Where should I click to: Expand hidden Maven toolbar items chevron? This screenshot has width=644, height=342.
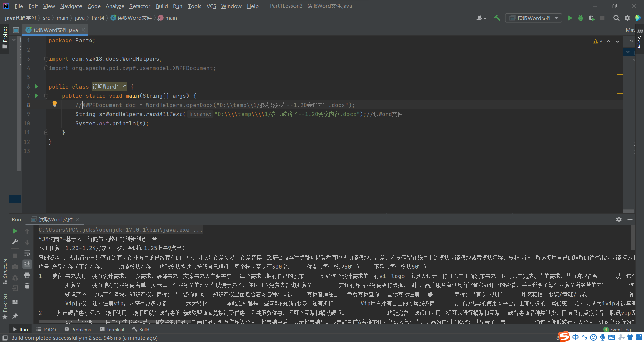click(631, 41)
